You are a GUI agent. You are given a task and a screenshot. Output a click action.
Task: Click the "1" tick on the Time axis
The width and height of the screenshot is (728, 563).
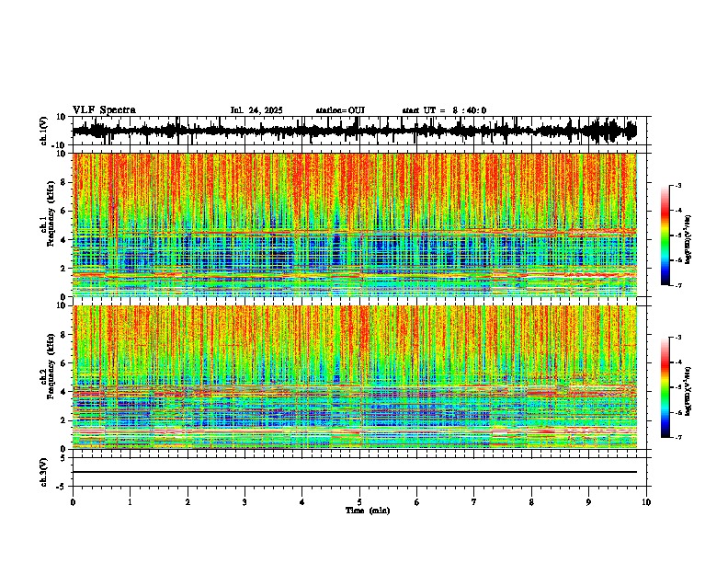tap(130, 502)
